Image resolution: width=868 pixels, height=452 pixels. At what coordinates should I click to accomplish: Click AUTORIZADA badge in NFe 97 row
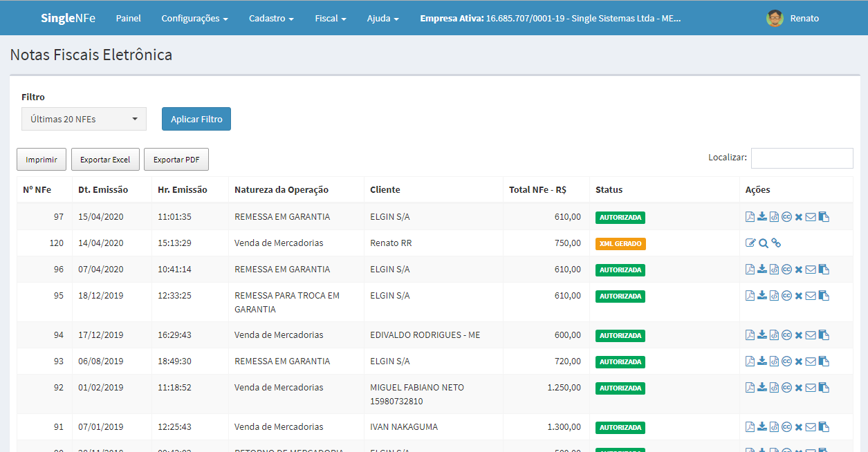(620, 217)
